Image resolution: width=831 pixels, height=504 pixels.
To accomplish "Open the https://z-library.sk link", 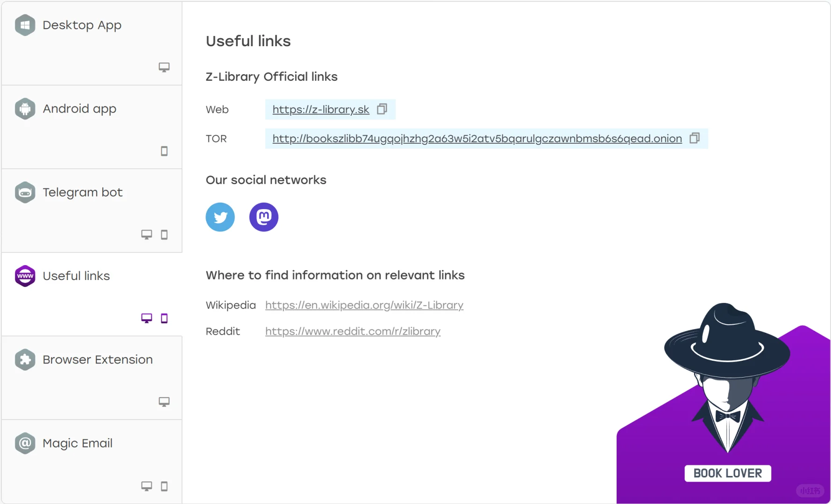I will pyautogui.click(x=321, y=110).
